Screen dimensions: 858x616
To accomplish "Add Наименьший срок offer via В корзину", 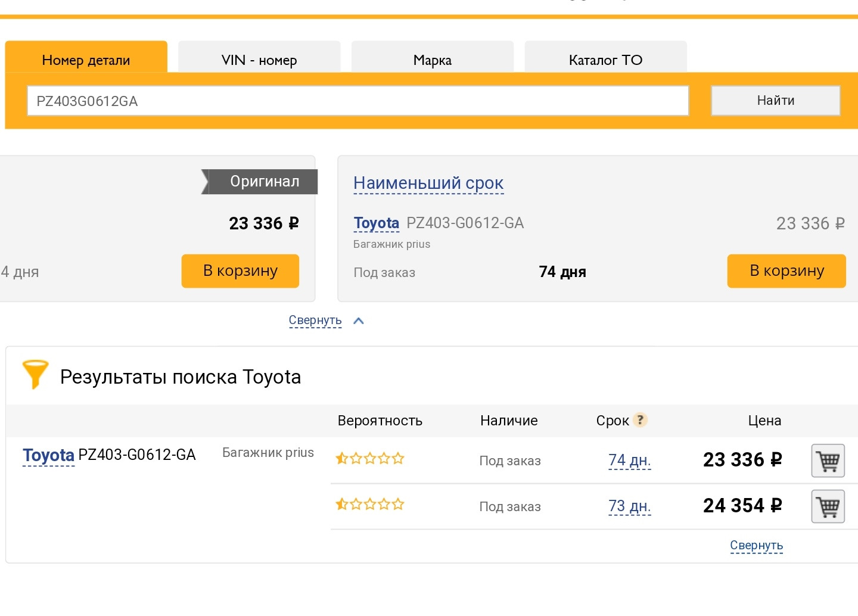I will click(786, 271).
